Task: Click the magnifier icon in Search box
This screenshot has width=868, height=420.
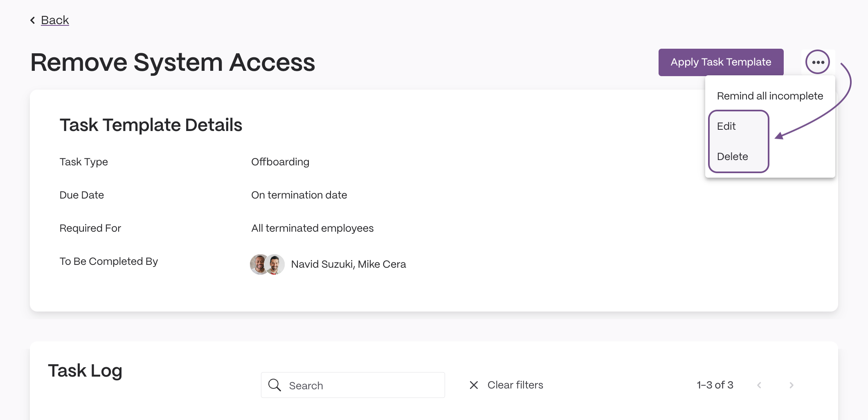Action: click(x=274, y=385)
